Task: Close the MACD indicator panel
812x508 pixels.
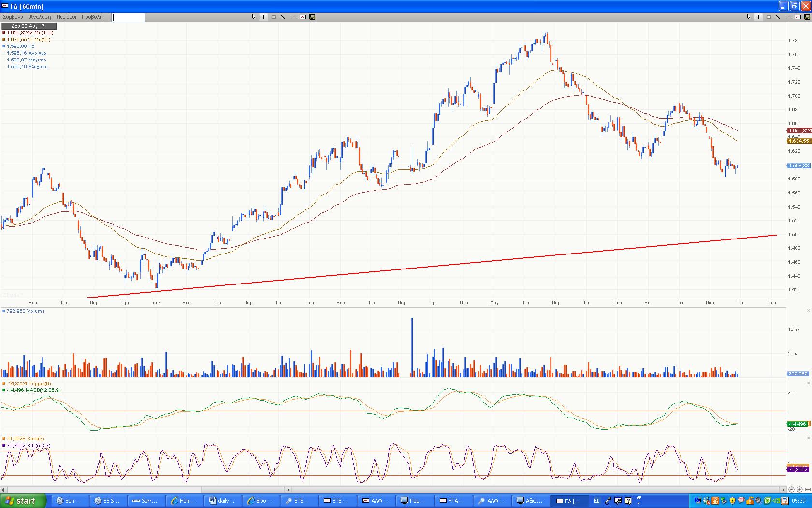Action: tap(809, 383)
